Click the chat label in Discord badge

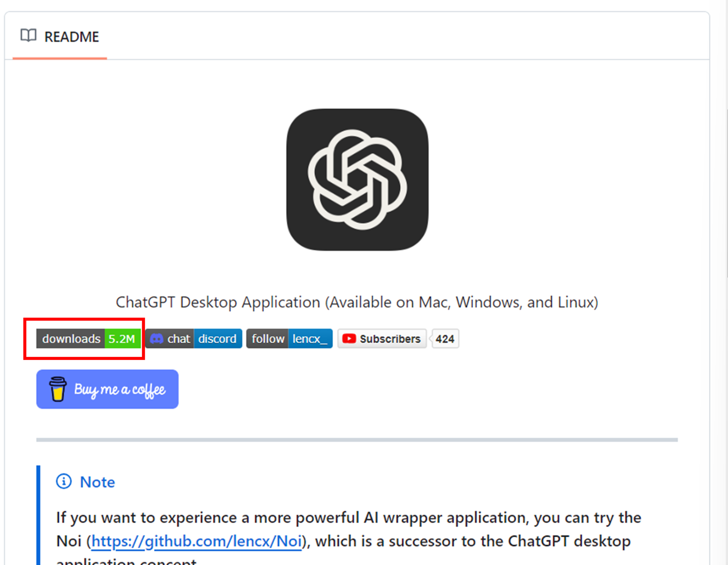click(x=178, y=339)
